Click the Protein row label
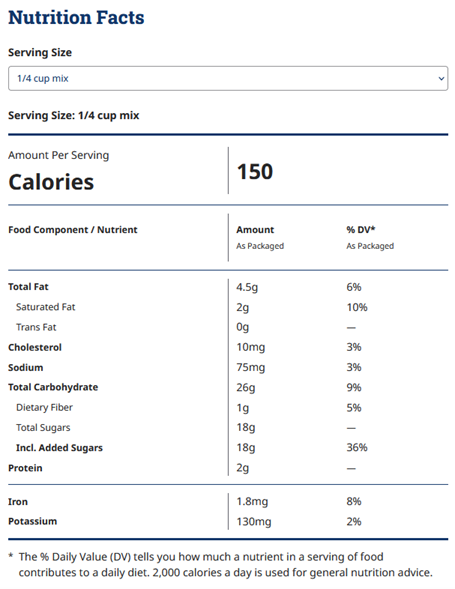The image size is (455, 589). pos(25,468)
